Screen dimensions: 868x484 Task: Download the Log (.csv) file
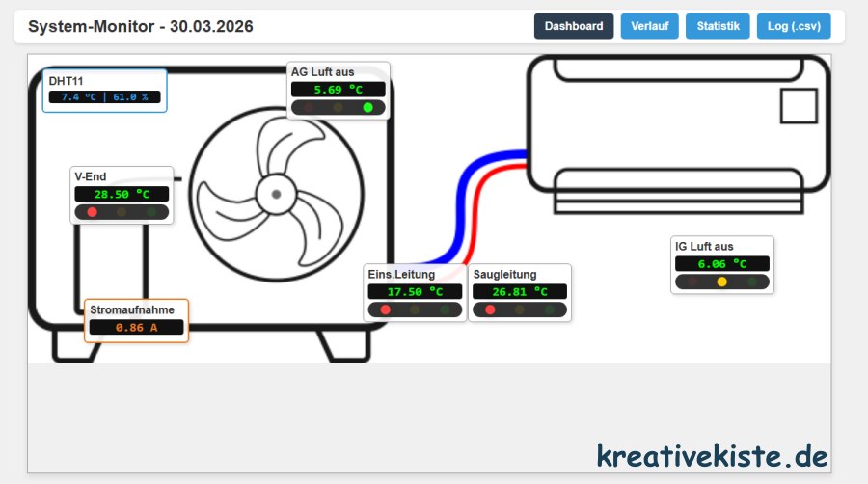pyautogui.click(x=794, y=26)
